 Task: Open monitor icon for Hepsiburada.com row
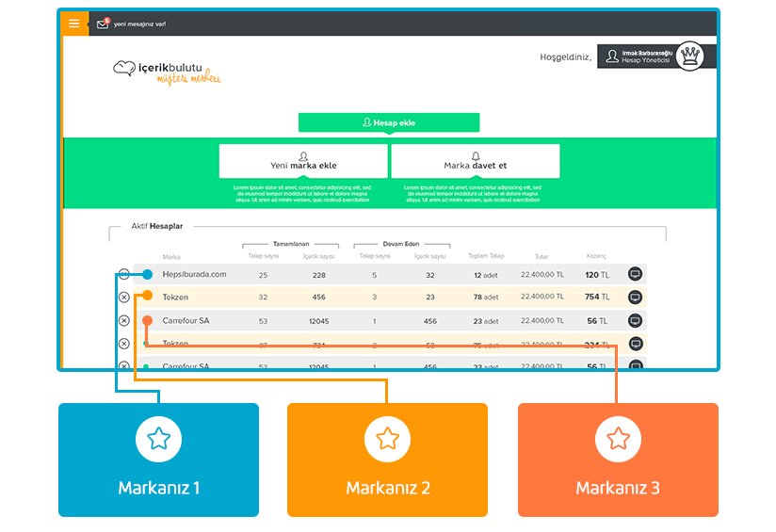tap(635, 274)
